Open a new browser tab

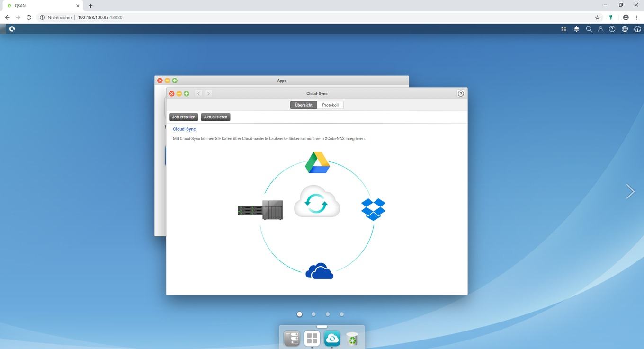click(x=90, y=5)
